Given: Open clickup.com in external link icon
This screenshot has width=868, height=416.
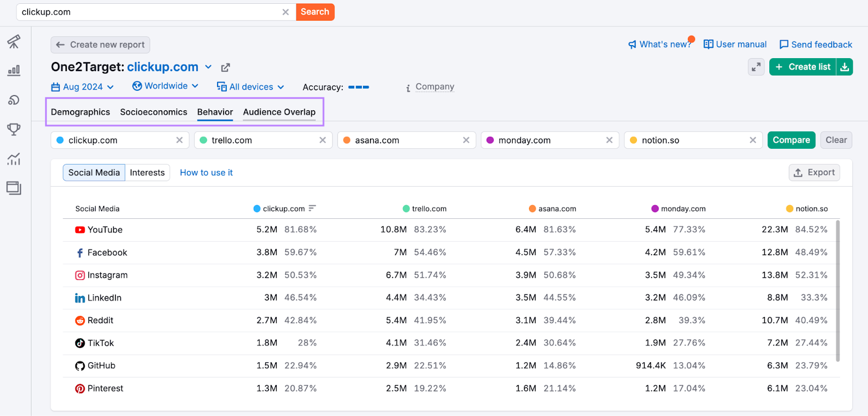Looking at the screenshot, I should click(x=226, y=67).
